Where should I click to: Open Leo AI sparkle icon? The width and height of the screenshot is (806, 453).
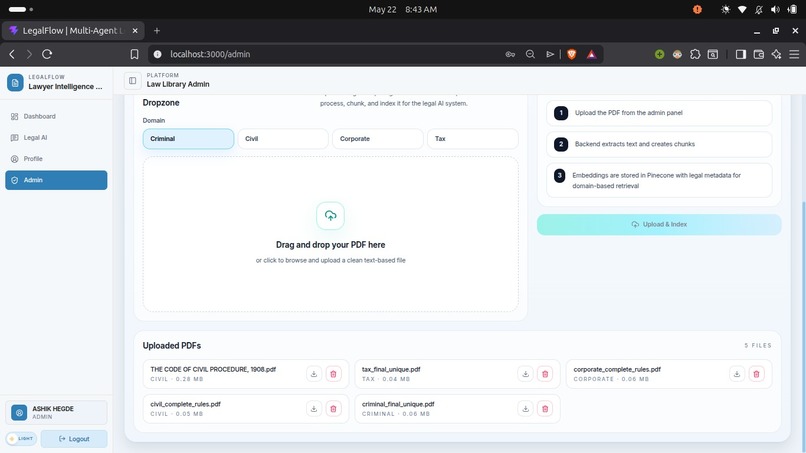[776, 54]
